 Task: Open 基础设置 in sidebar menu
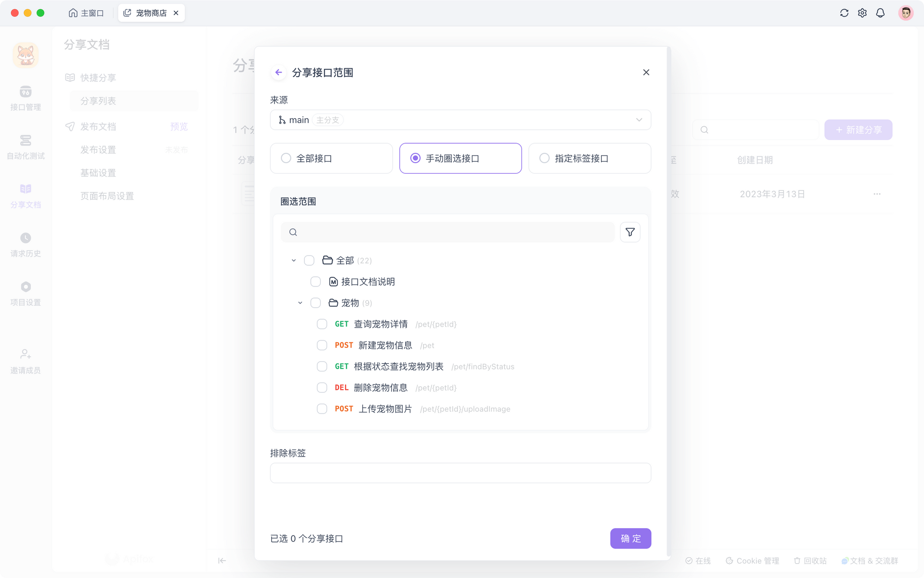coord(98,173)
